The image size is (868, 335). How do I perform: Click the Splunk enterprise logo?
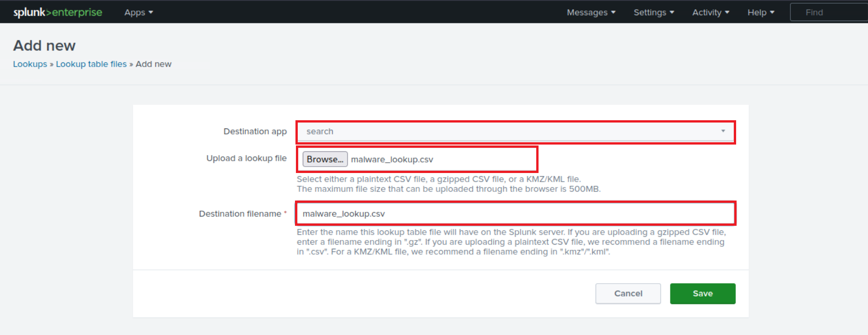[x=57, y=12]
